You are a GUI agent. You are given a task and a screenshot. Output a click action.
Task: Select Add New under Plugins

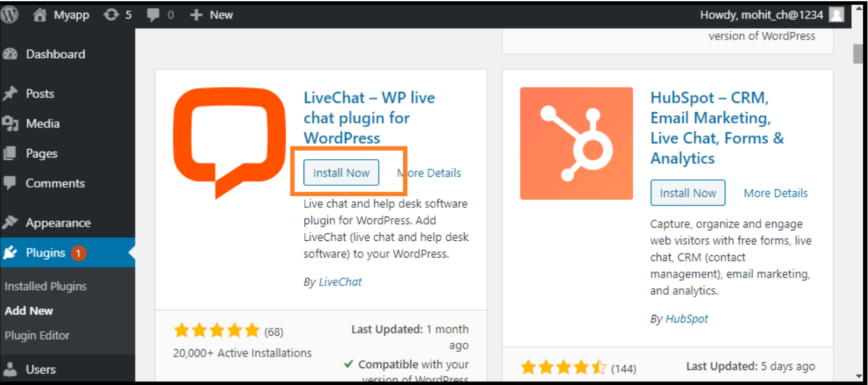coord(29,310)
